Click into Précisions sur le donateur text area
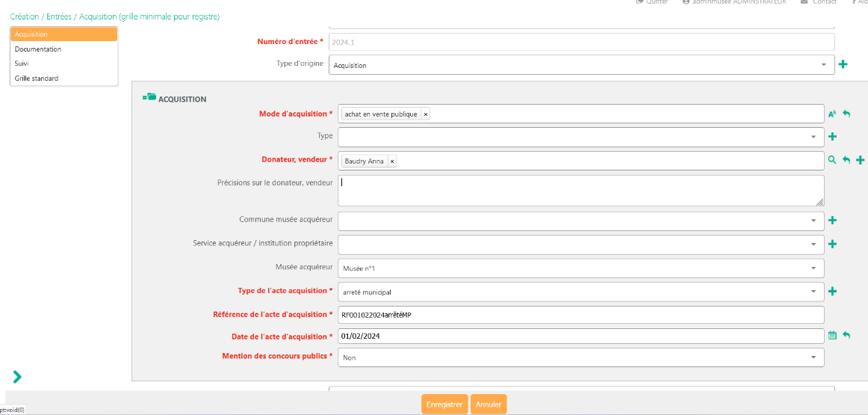The image size is (868, 415). 580,190
